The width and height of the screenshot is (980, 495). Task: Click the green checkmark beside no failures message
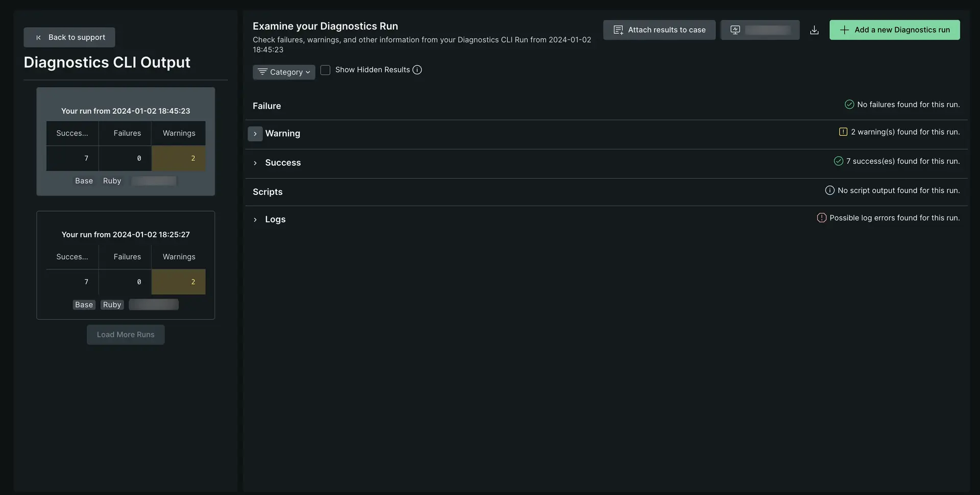(849, 105)
